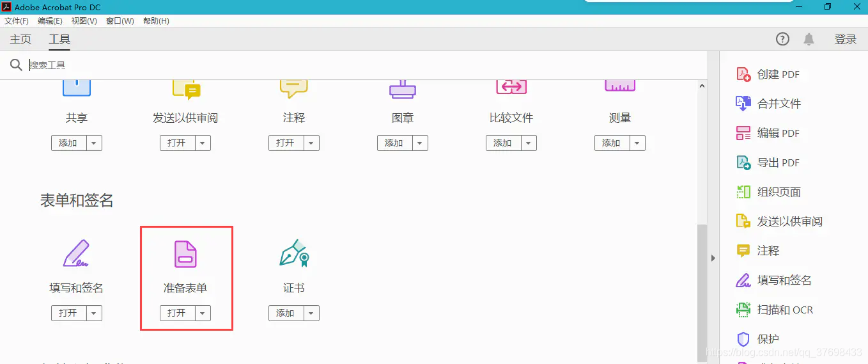The height and width of the screenshot is (364, 868).
Task: Click 打开 button under 发送以供审阅
Action: click(x=177, y=143)
